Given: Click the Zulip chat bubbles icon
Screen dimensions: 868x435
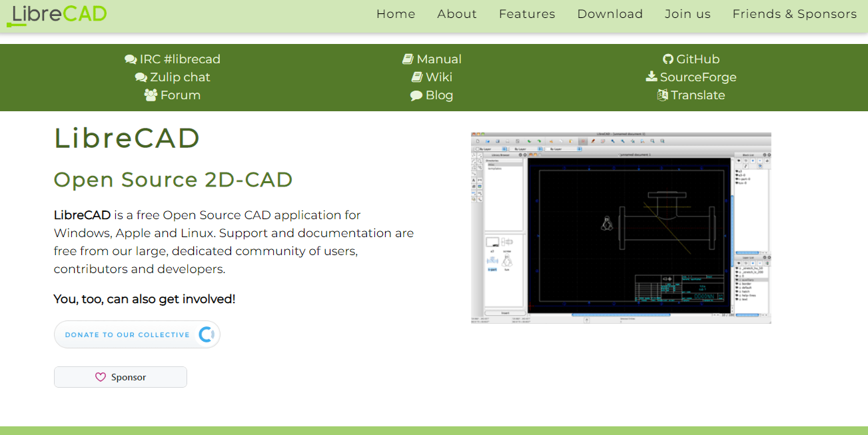Looking at the screenshot, I should [x=141, y=77].
